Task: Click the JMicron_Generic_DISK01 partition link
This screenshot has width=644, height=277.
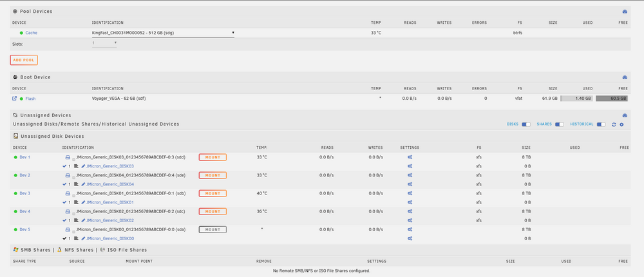Action: [x=110, y=202]
